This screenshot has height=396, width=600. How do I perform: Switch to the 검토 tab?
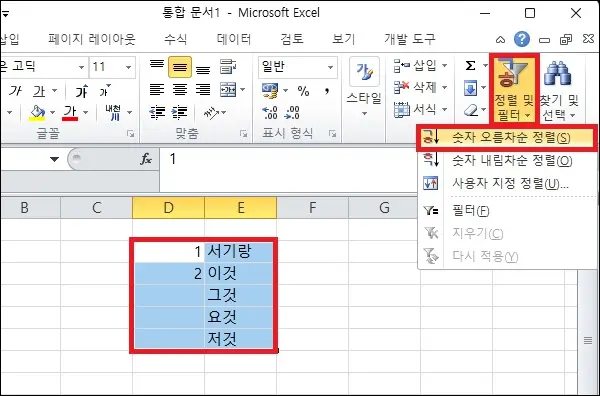point(292,39)
